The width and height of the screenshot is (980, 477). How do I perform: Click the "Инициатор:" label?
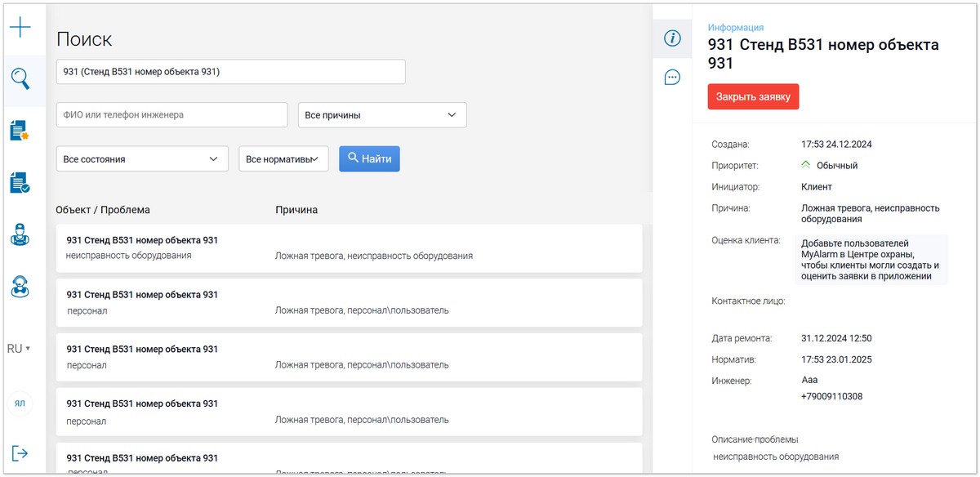pyautogui.click(x=736, y=187)
